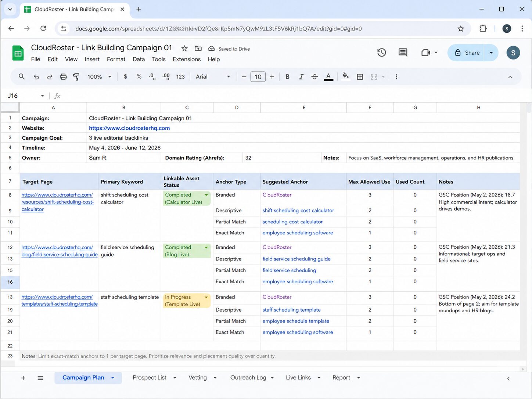The image size is (532, 399).
Task: Open In Progress (Template Live) status dropdown
Action: pos(206,297)
